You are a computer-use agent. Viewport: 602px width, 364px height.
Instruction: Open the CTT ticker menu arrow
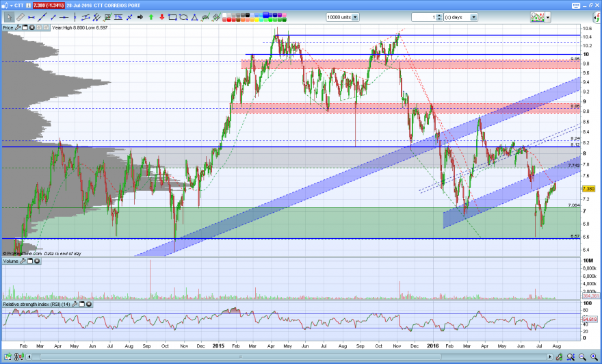pyautogui.click(x=12, y=5)
